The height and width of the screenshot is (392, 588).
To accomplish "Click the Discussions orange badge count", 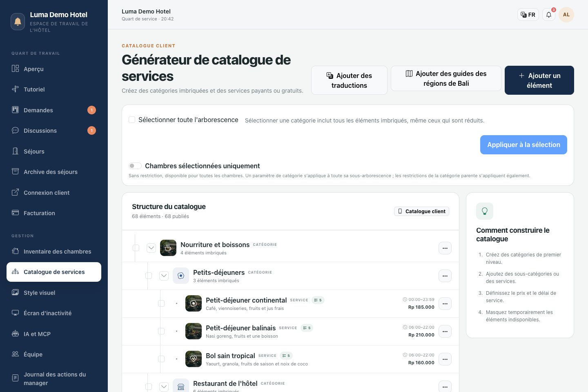I will [x=91, y=130].
